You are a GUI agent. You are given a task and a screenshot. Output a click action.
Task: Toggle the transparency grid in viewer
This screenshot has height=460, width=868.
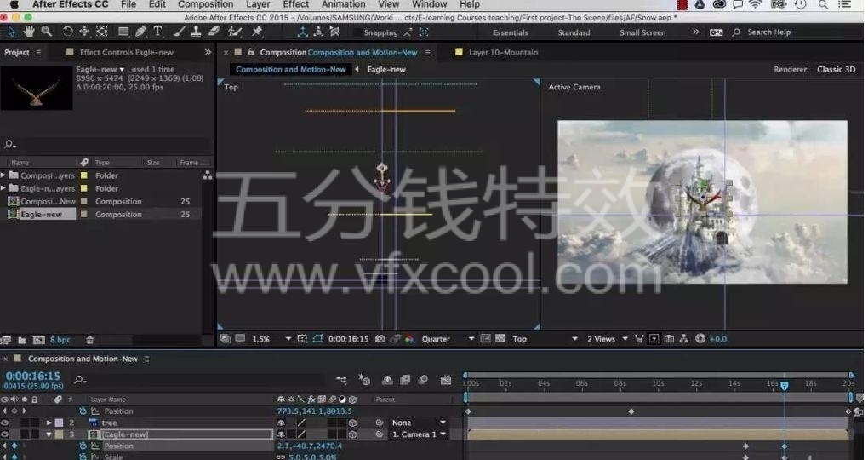500,339
